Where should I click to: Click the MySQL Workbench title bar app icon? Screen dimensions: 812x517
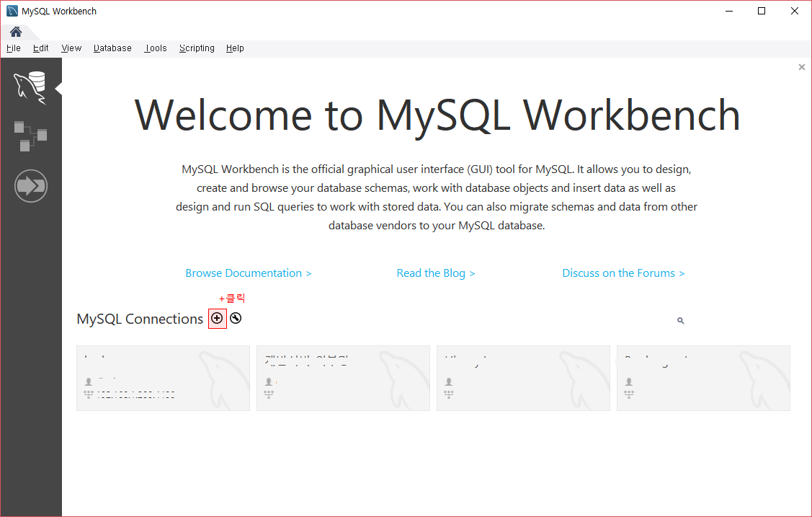click(12, 11)
